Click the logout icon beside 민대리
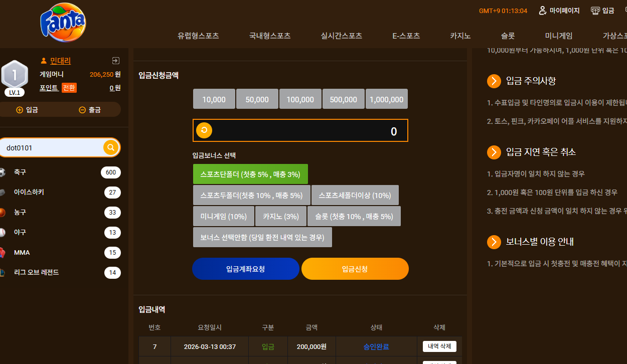Screen dimensions: 627x364 pos(116,61)
